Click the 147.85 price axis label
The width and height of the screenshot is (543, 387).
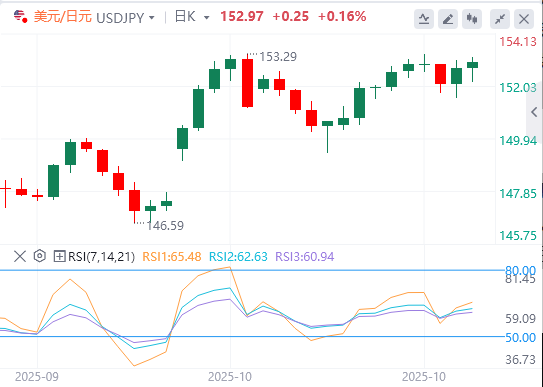point(518,194)
